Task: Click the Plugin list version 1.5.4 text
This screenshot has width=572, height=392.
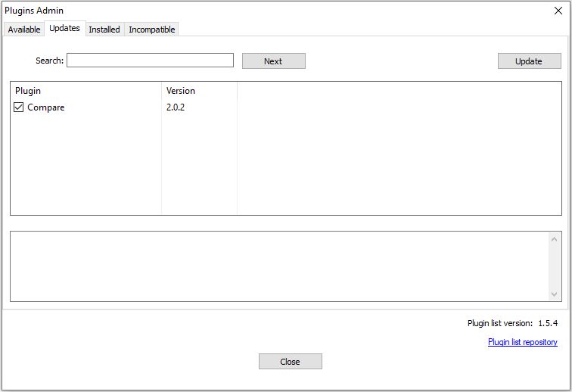Action: click(512, 323)
